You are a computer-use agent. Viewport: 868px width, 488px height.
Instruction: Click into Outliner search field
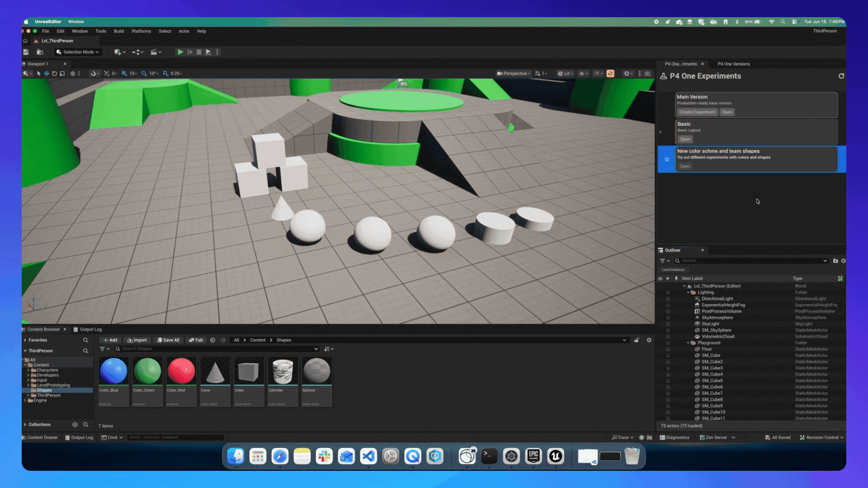tap(750, 261)
